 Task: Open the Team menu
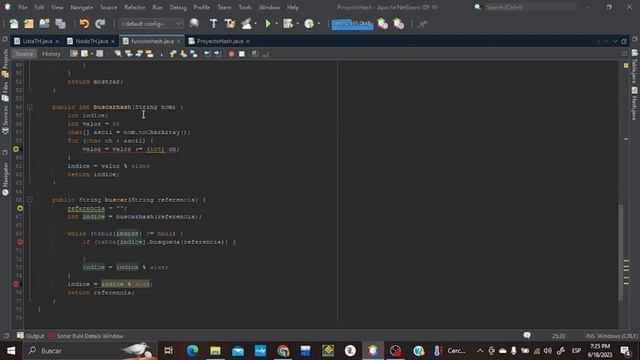point(224,7)
